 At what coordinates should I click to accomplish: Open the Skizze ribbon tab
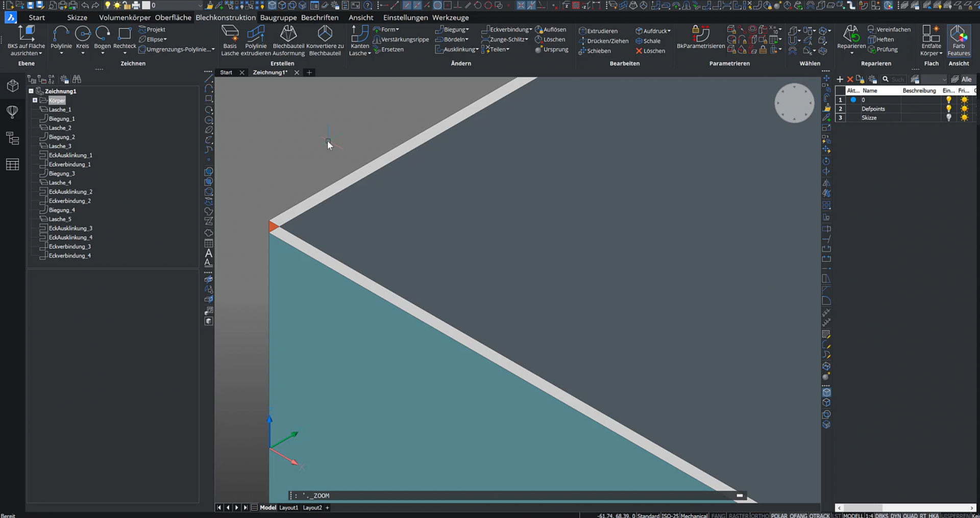click(77, 17)
